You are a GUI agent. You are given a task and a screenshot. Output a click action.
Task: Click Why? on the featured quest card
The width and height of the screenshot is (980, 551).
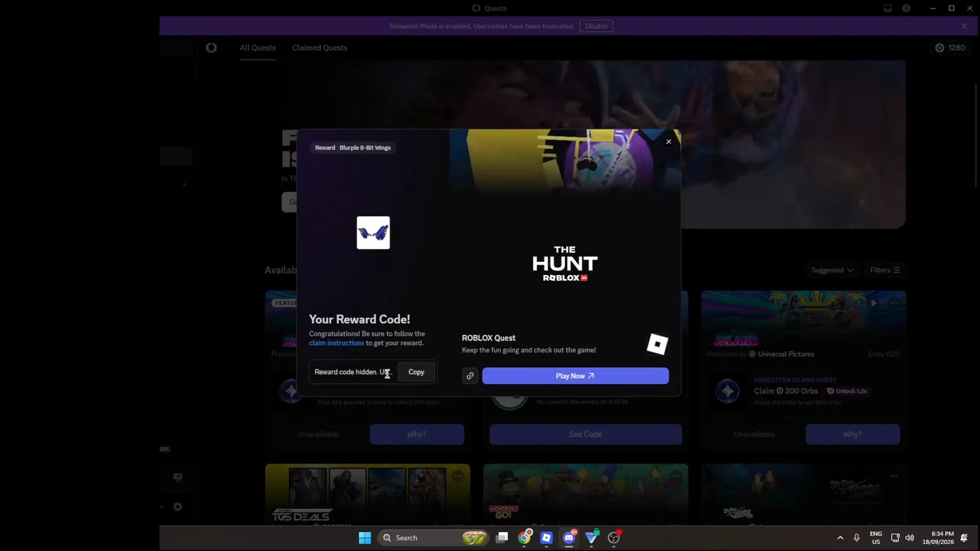pos(417,434)
